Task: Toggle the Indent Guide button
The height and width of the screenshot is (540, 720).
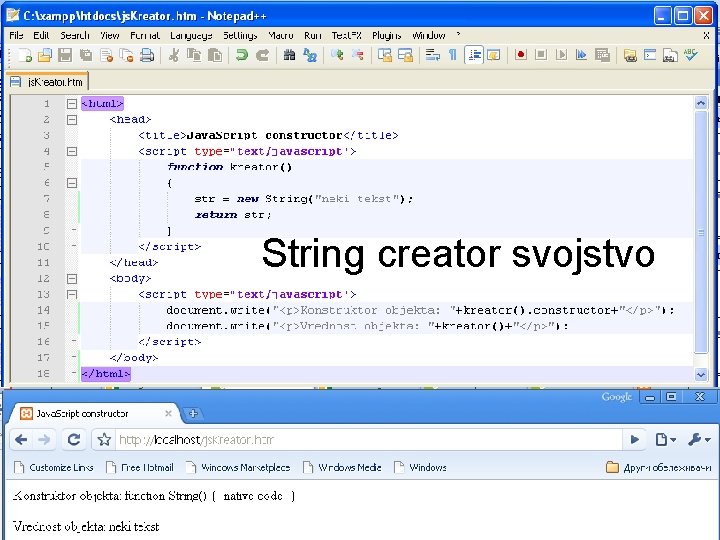Action: [x=474, y=55]
